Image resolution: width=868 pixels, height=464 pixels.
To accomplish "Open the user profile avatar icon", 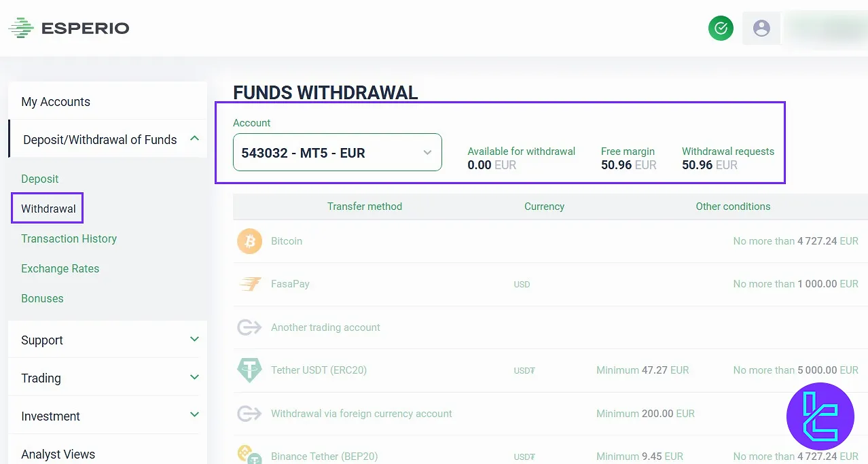I will point(761,29).
